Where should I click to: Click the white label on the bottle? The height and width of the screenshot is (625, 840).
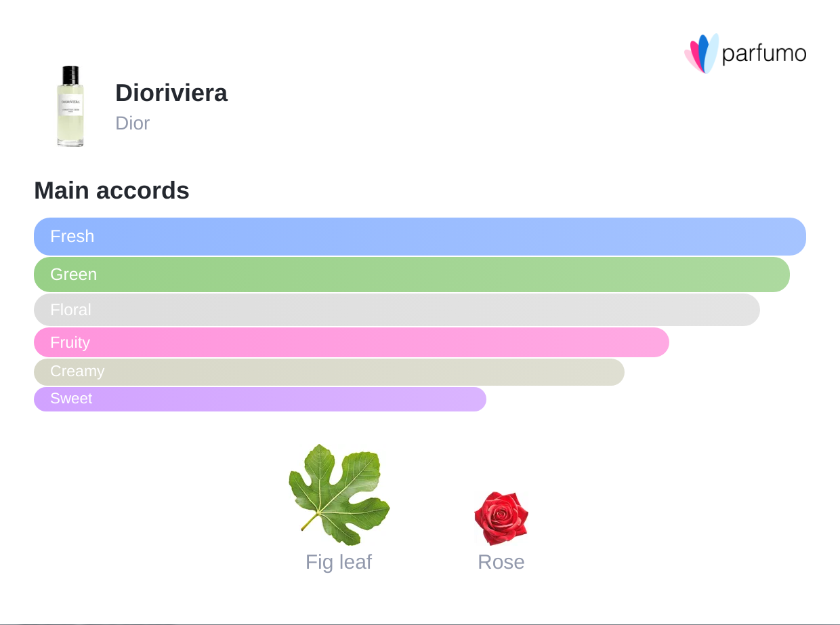(70, 107)
